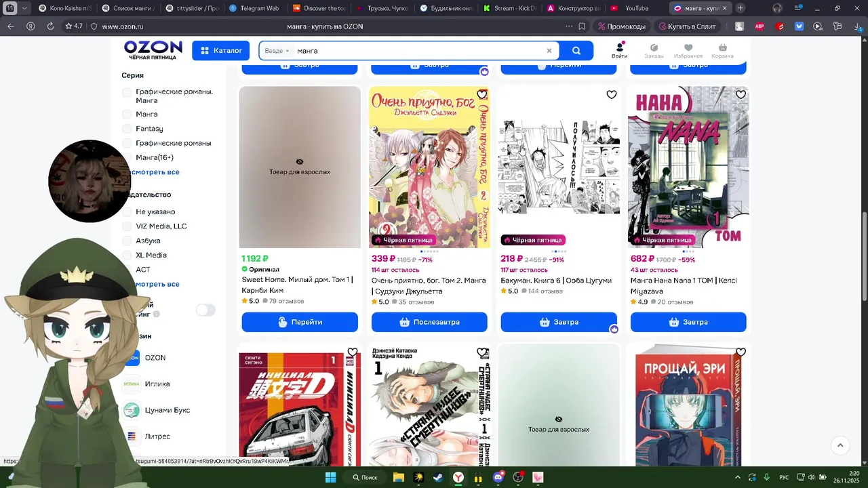Switch to the Stream - Kick browser tab
The height and width of the screenshot is (488, 868).
(x=509, y=8)
